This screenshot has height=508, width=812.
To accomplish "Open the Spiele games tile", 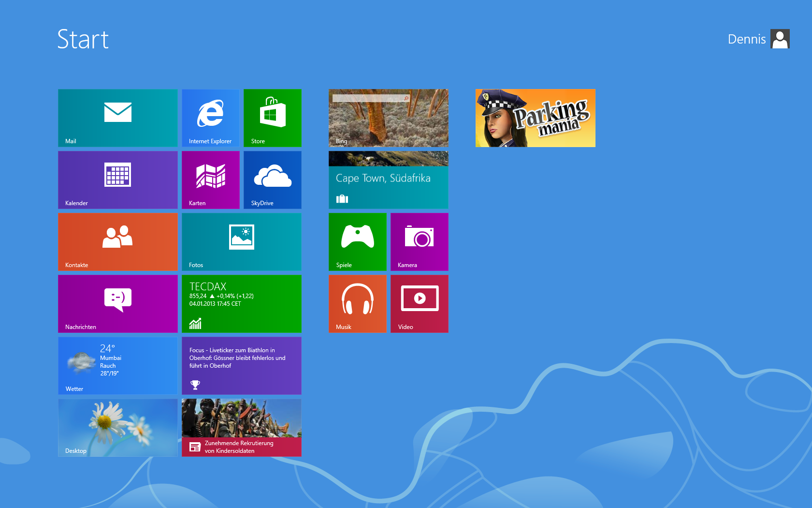I will click(x=358, y=242).
